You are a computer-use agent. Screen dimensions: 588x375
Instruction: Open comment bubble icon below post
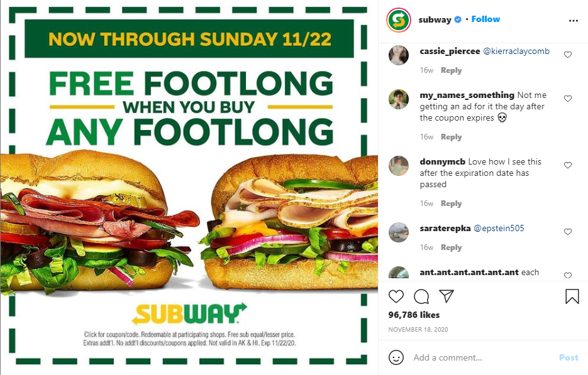pos(421,296)
